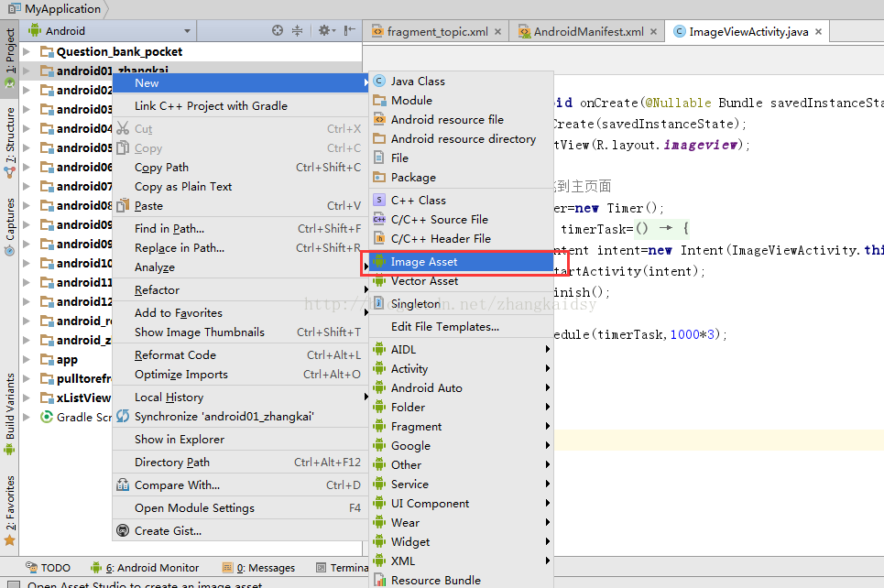
Task: Choose Copy Path in context menu
Action: [241, 168]
